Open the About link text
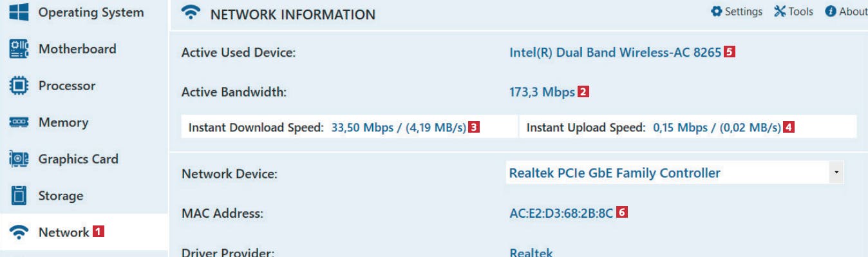The width and height of the screenshot is (868, 257). pos(853,12)
